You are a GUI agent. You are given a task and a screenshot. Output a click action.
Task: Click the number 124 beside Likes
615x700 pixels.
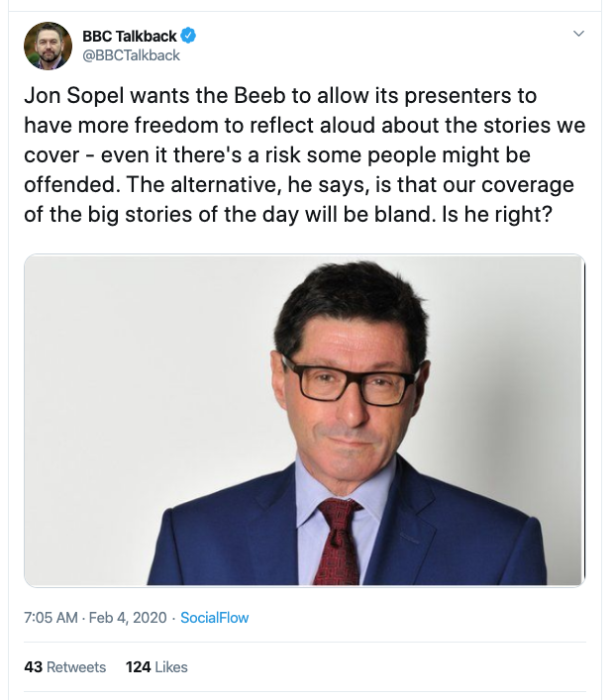click(x=138, y=667)
